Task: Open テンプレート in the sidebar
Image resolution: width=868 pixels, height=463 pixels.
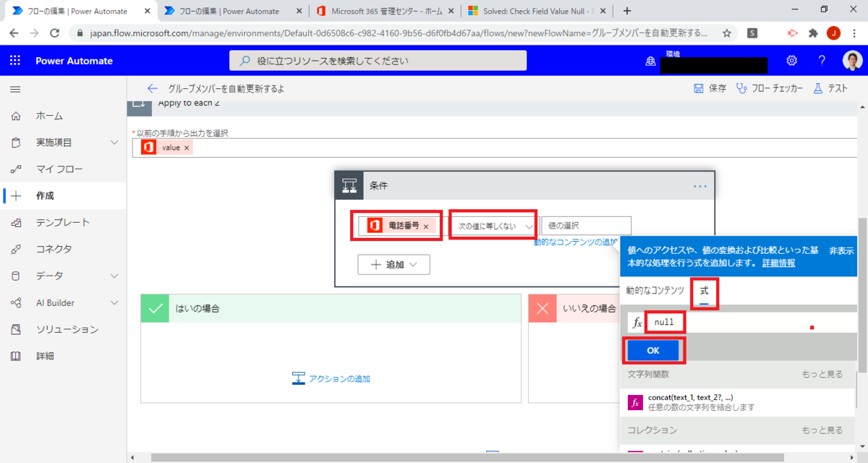Action: pyautogui.click(x=63, y=223)
